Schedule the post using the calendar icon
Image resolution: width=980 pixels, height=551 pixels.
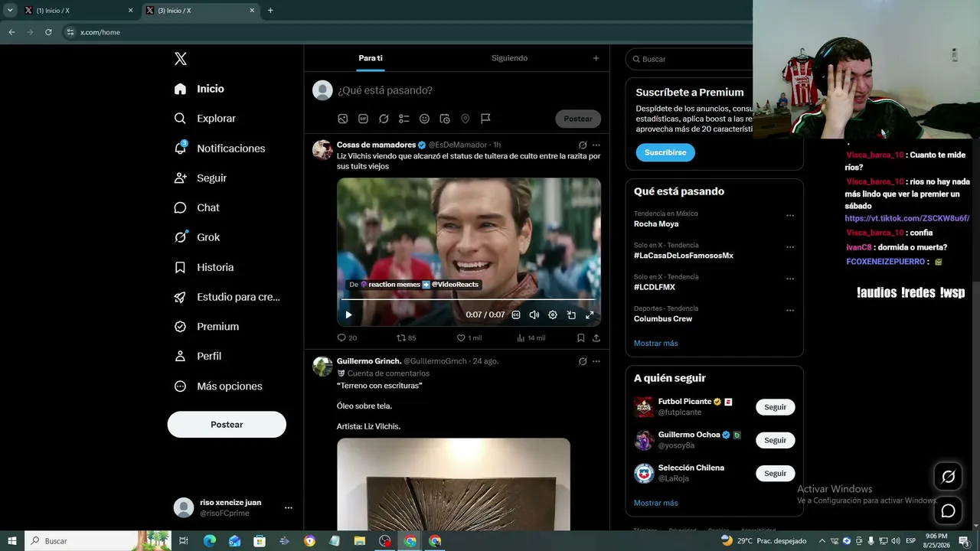pyautogui.click(x=445, y=119)
